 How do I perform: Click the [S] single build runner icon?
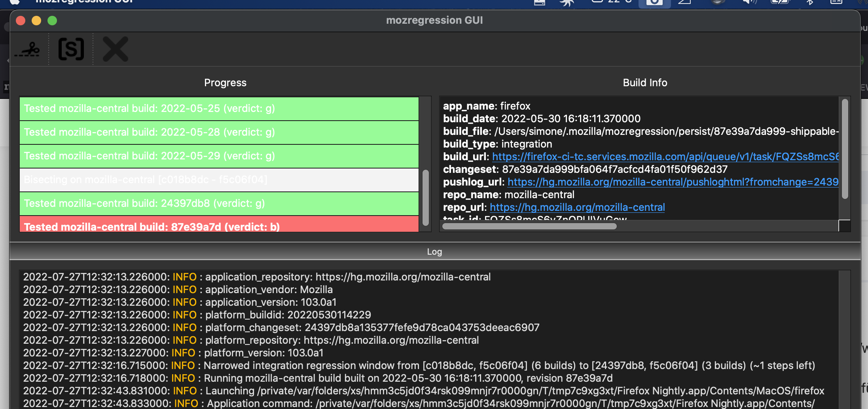(71, 49)
